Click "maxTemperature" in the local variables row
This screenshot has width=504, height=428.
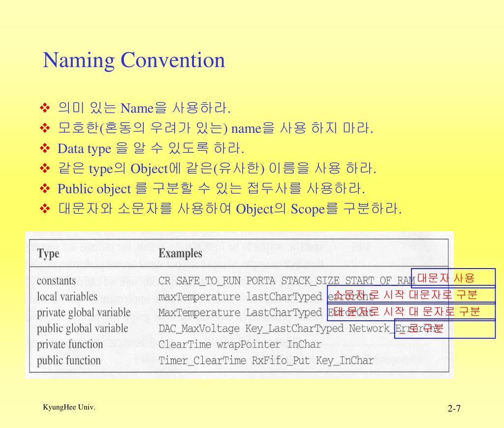[x=199, y=297]
